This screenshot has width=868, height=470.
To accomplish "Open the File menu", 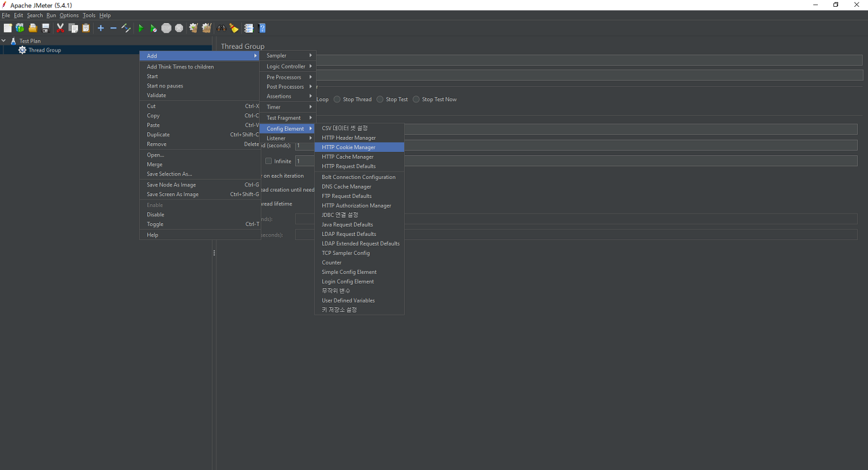I will [x=5, y=15].
